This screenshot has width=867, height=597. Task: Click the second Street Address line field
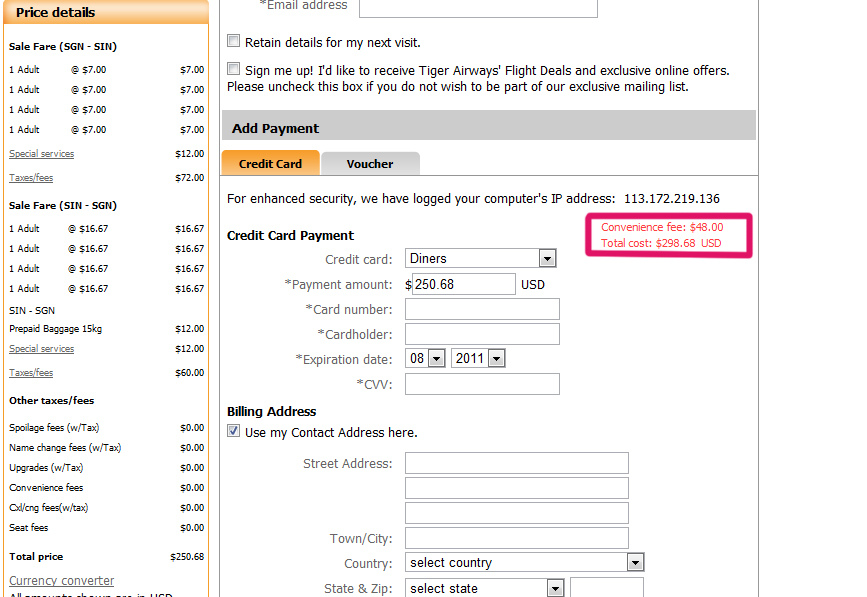[517, 488]
